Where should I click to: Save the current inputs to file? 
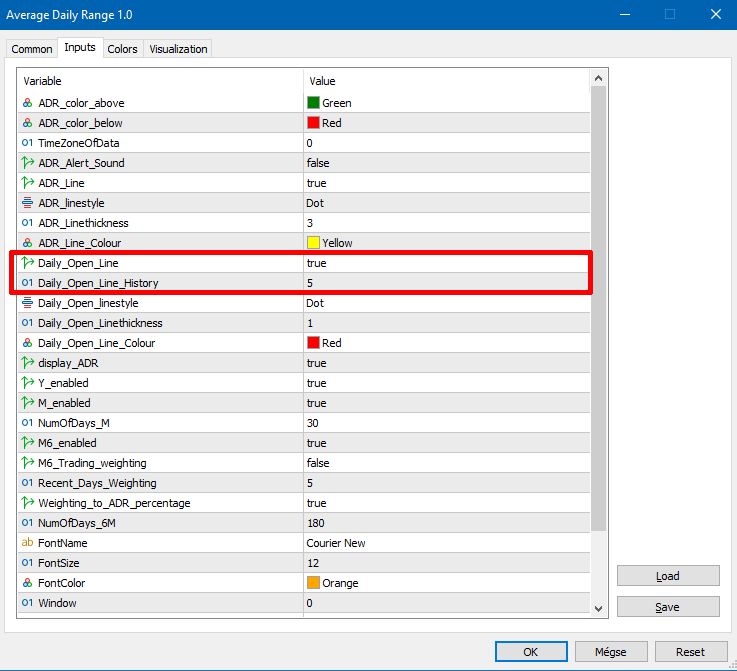pyautogui.click(x=668, y=607)
